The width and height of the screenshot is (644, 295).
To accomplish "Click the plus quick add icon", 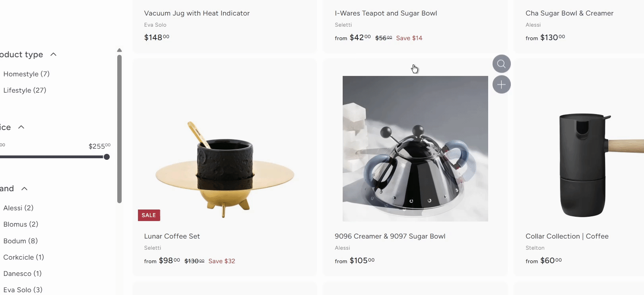I will click(501, 85).
